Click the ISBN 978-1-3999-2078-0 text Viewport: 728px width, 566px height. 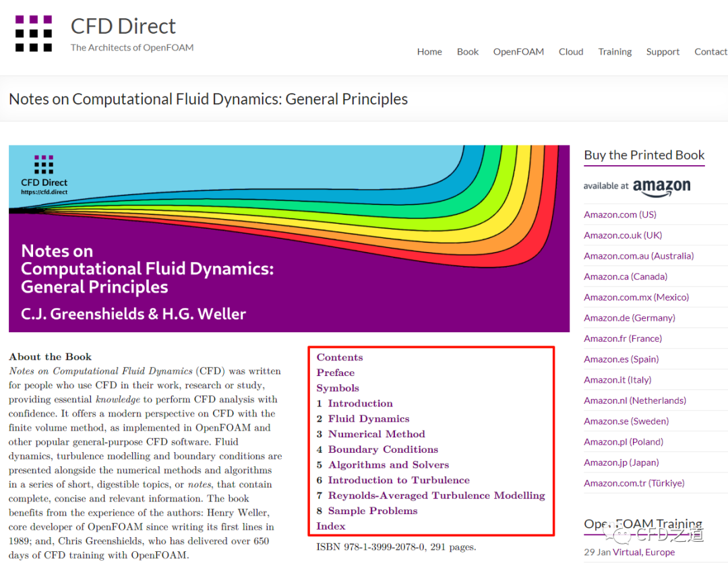point(371,547)
